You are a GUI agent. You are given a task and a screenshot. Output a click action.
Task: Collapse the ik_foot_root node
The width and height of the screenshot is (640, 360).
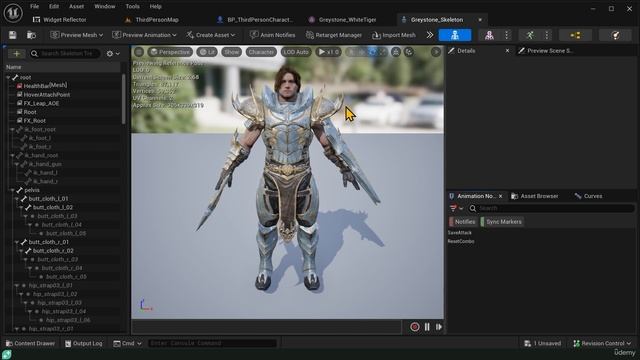(13, 129)
